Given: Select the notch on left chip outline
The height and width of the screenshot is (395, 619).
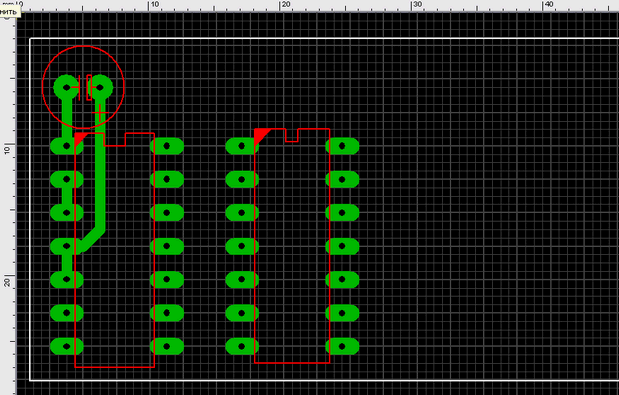Looking at the screenshot, I should coord(114,140).
